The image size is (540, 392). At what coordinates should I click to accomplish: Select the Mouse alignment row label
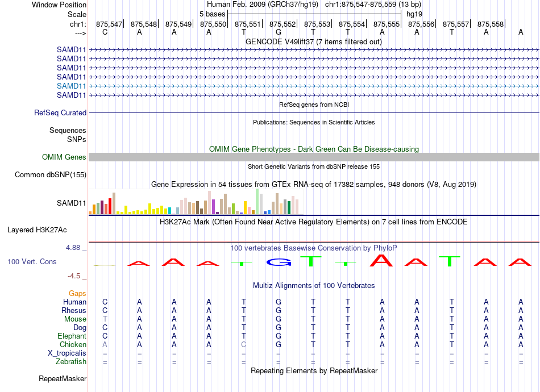click(x=75, y=319)
